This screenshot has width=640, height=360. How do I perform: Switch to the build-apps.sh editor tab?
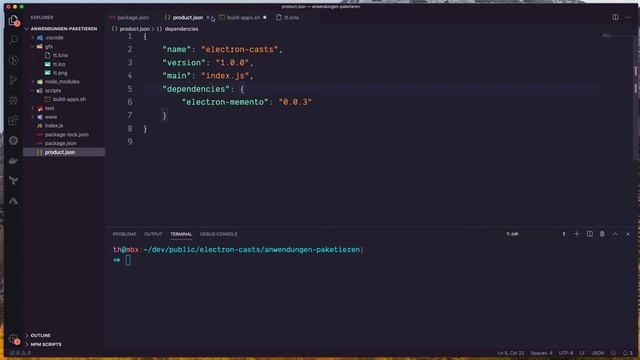click(x=243, y=18)
